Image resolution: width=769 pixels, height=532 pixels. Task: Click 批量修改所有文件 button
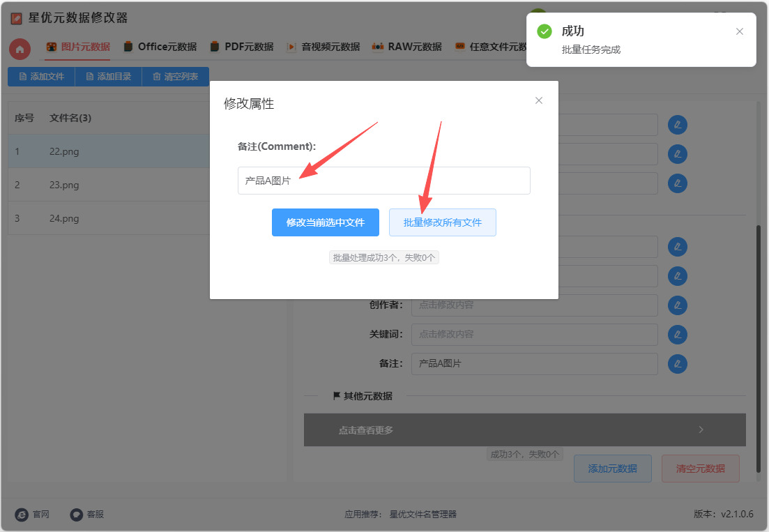point(443,222)
